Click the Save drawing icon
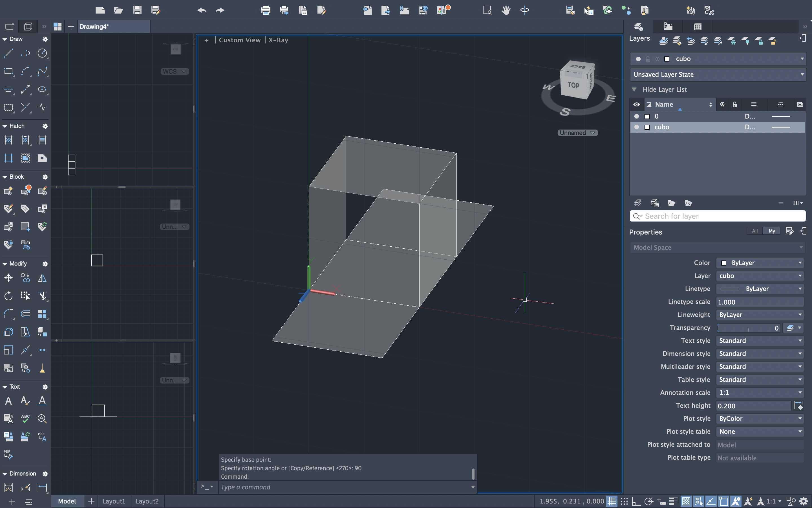The width and height of the screenshot is (812, 508). pos(137,10)
